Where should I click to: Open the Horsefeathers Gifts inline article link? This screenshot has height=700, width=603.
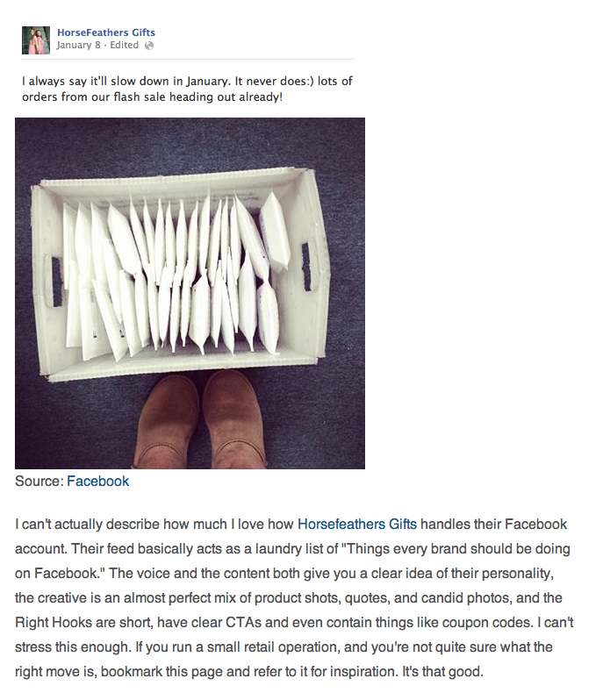coord(357,524)
